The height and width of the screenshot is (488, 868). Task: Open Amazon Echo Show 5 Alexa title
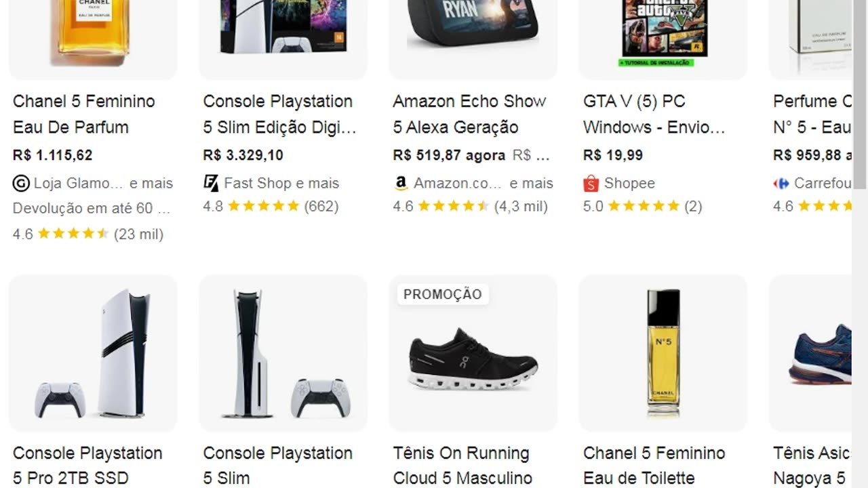click(469, 114)
